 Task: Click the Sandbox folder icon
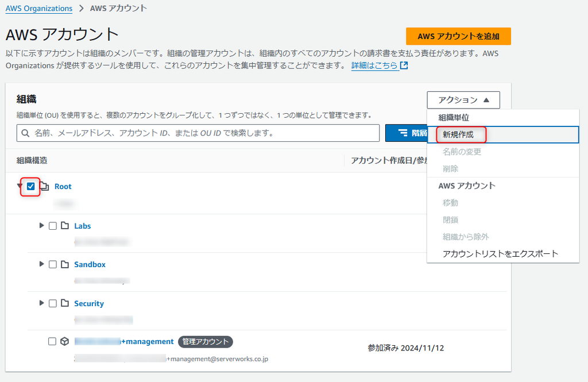(x=65, y=264)
